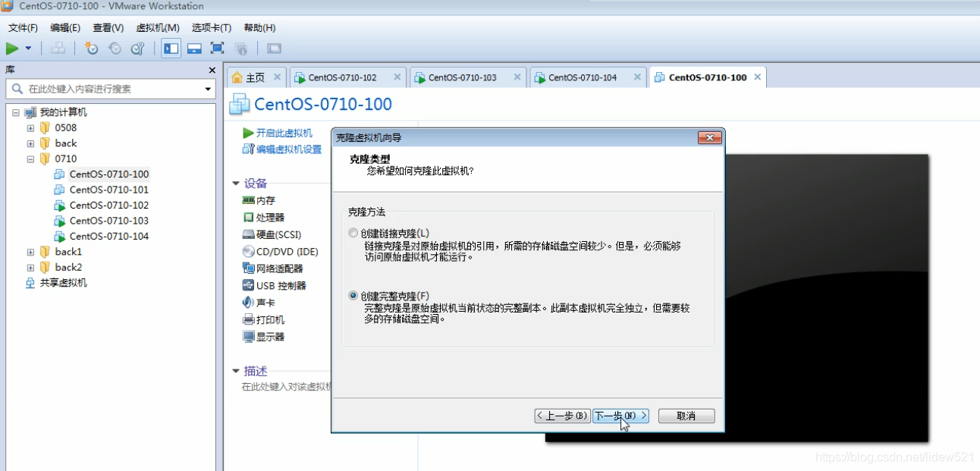Image resolution: width=980 pixels, height=471 pixels.
Task: Click the back1 folder label
Action: click(x=68, y=251)
